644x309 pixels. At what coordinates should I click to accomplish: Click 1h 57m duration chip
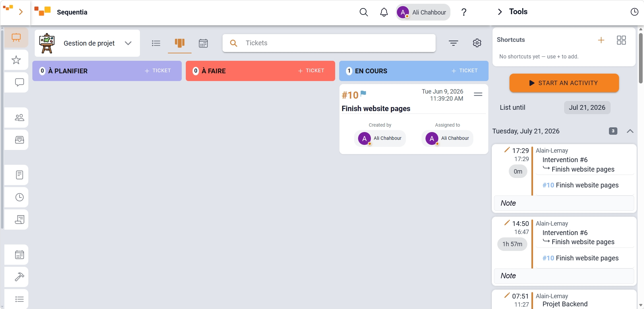(x=512, y=244)
